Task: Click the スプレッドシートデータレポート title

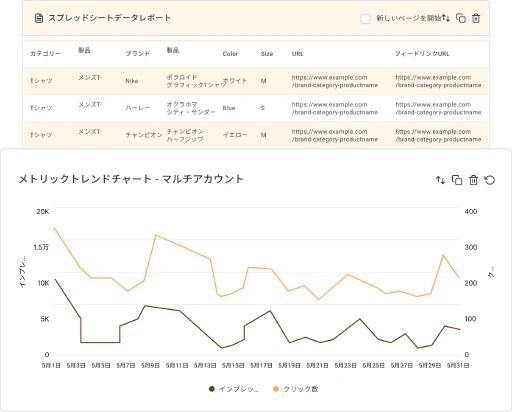Action: coord(110,18)
